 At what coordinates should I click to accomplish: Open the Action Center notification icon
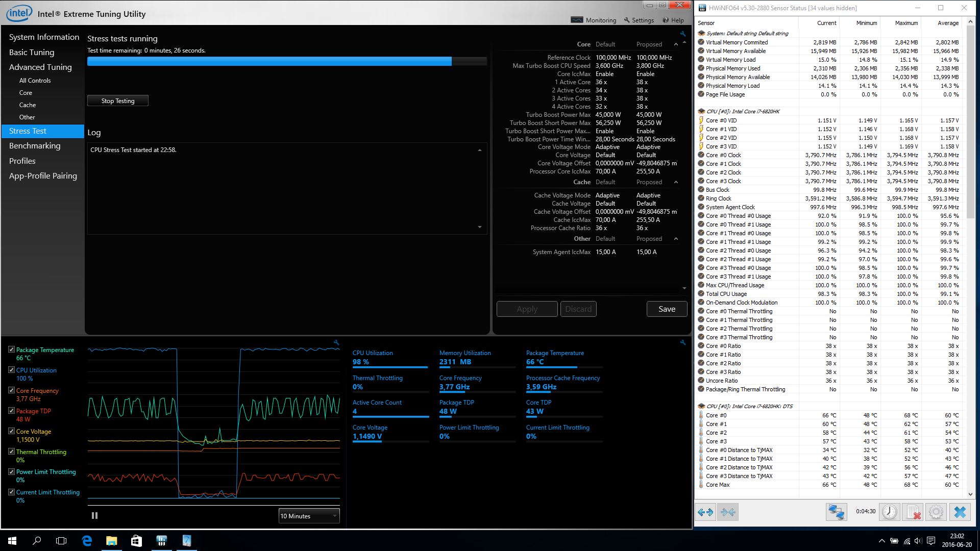click(930, 541)
